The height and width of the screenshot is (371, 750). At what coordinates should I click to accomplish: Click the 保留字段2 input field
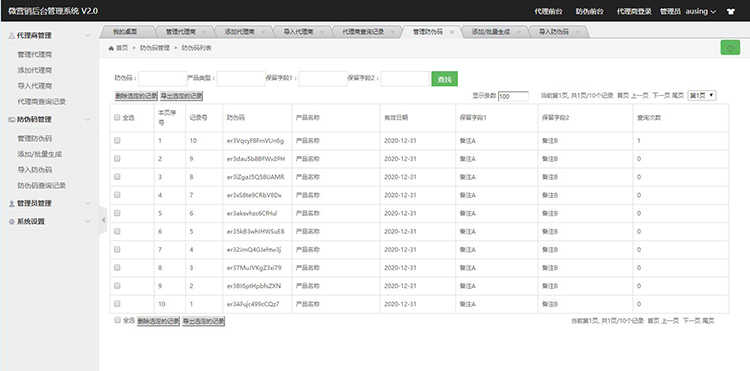405,78
